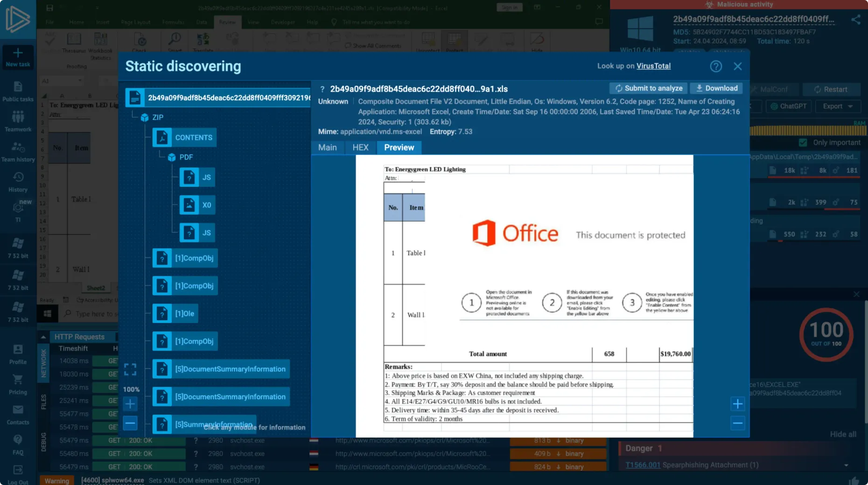Expand the Spearphishing Attachment entry
868x485 pixels.
(846, 465)
